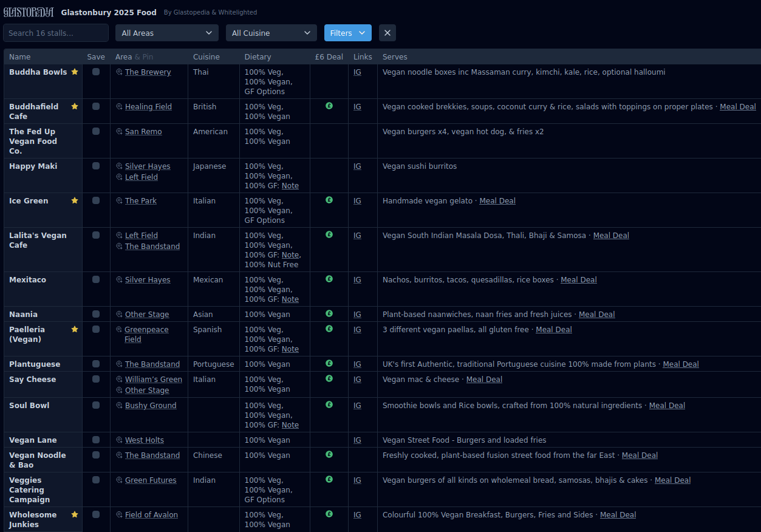Tick the save checkbox for Naania
The height and width of the screenshot is (532, 761).
[96, 314]
